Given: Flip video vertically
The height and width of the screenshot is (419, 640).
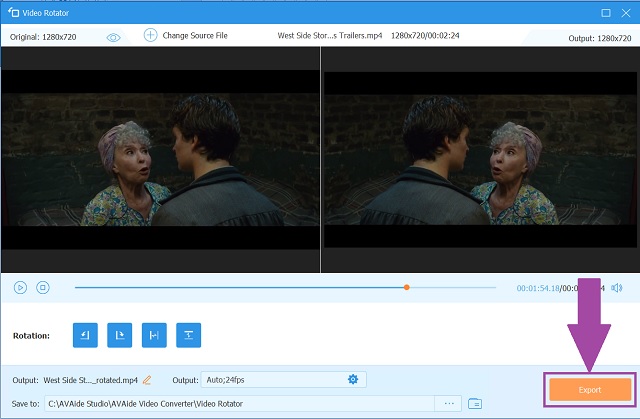Looking at the screenshot, I should 189,335.
